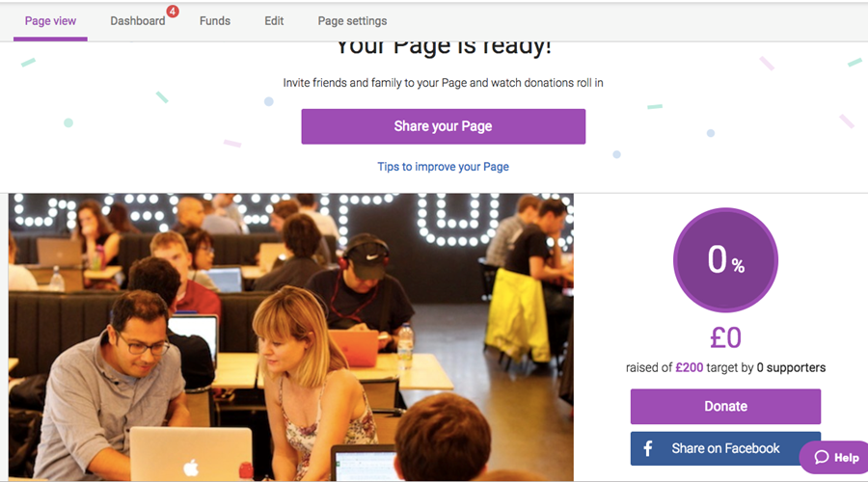This screenshot has width=868, height=482.
Task: Click the large £0 raised amount
Action: pyautogui.click(x=725, y=337)
